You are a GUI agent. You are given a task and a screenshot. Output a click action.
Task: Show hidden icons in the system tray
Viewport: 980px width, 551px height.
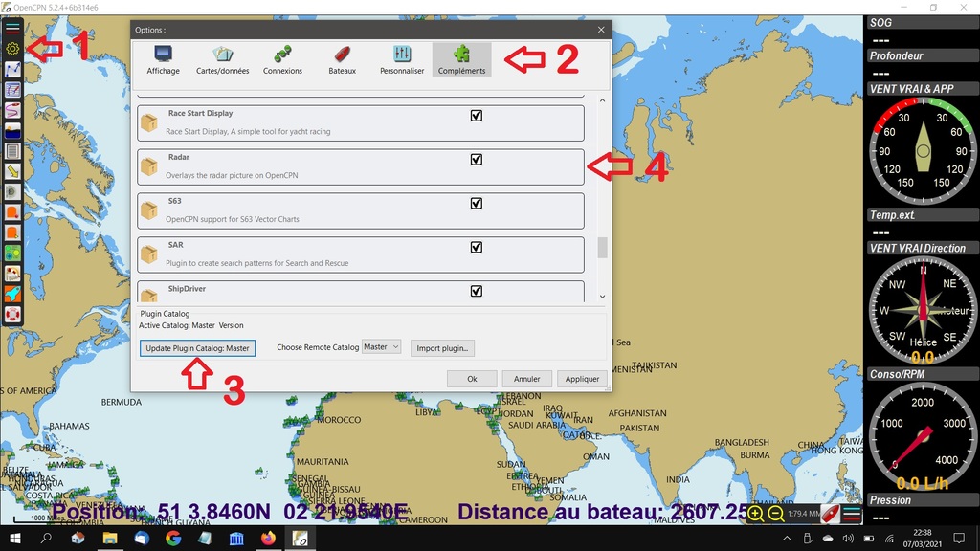pos(787,538)
